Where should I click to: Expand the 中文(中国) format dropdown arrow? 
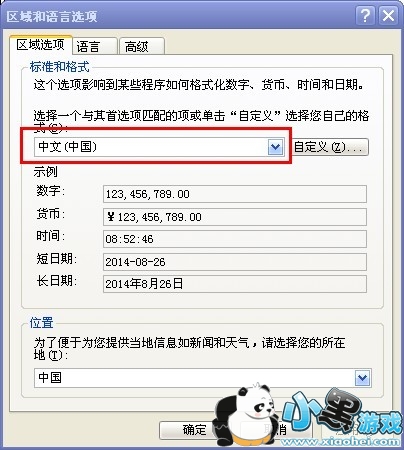(x=275, y=147)
